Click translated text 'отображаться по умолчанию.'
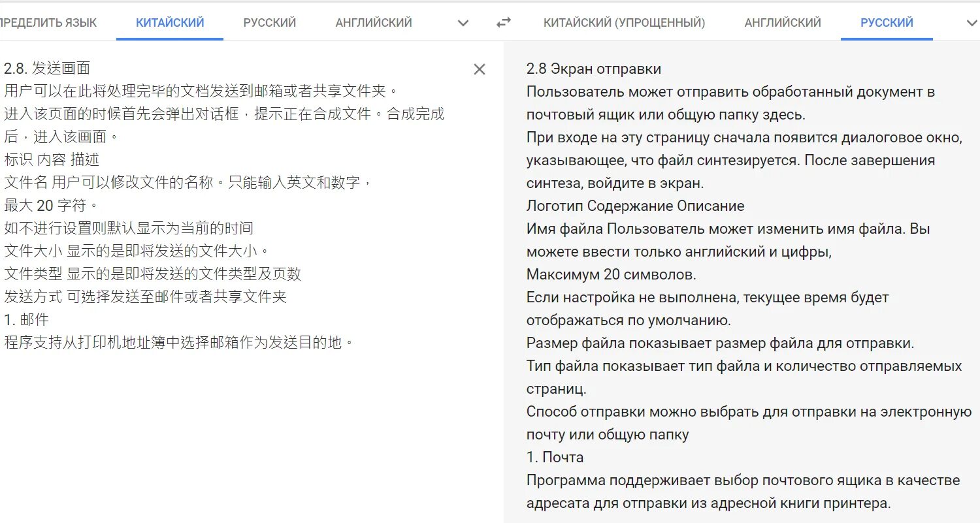The height and width of the screenshot is (523, 980). [x=629, y=321]
